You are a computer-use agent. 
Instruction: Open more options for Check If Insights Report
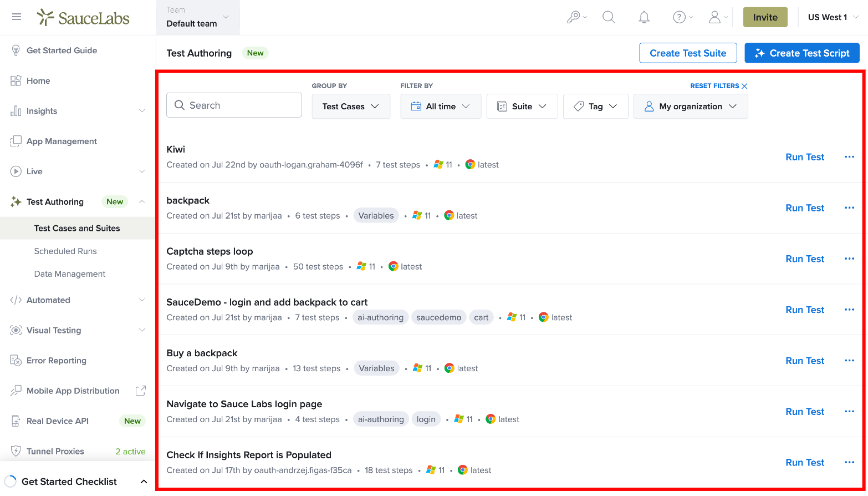849,463
